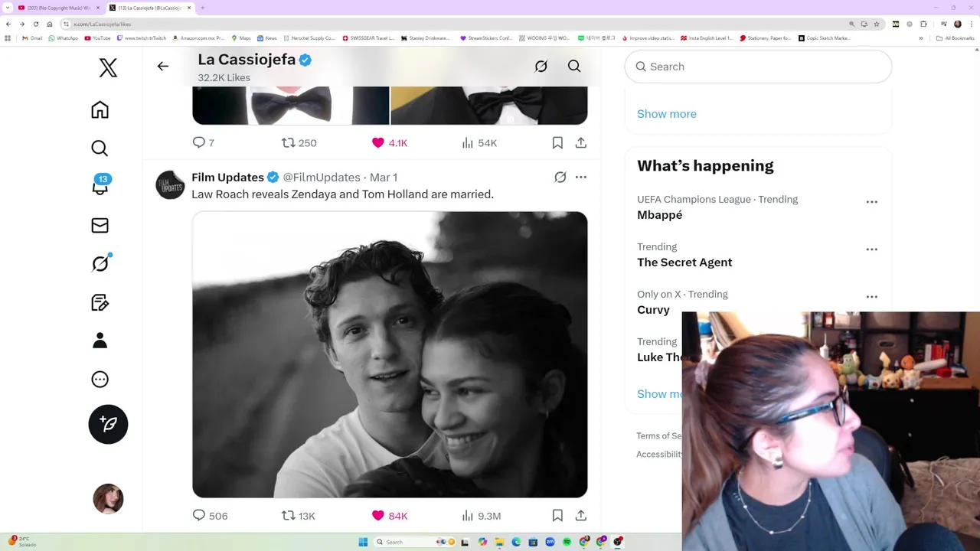Switch to the No Copyright Music YouTube tab
Screen dimensions: 980x551
(59, 8)
